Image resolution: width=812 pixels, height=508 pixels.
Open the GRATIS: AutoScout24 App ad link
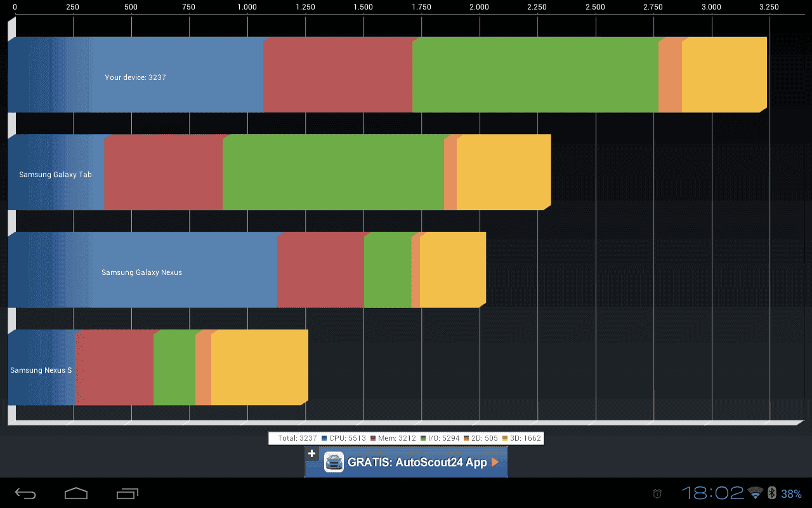tap(406, 462)
